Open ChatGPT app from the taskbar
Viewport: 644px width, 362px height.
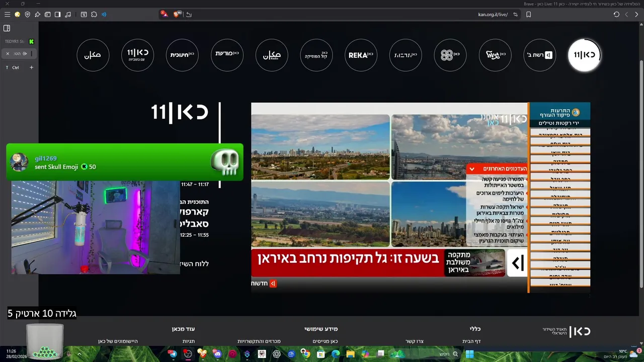(276, 354)
